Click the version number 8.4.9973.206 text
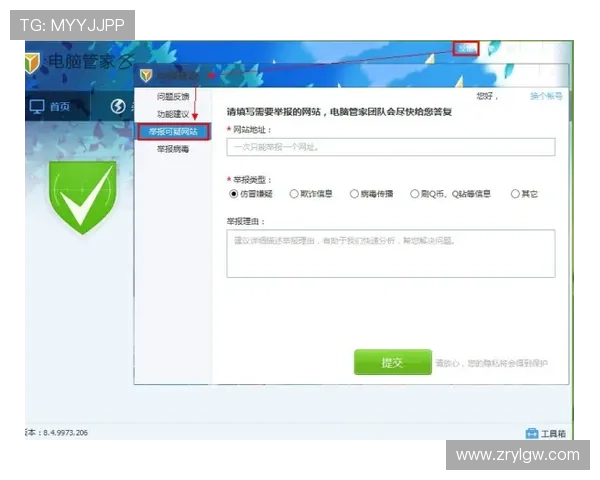Screen dimensions: 600x480 pyautogui.click(x=65, y=433)
